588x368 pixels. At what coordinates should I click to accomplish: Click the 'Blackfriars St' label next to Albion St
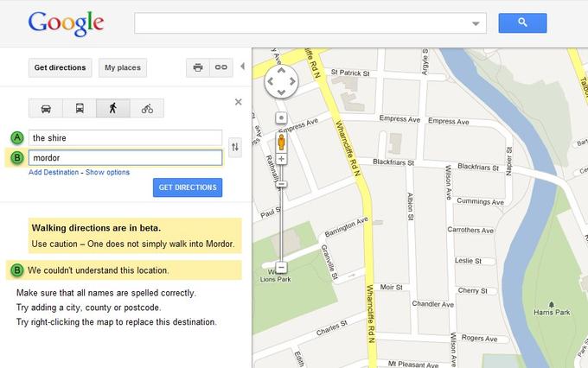393,162
